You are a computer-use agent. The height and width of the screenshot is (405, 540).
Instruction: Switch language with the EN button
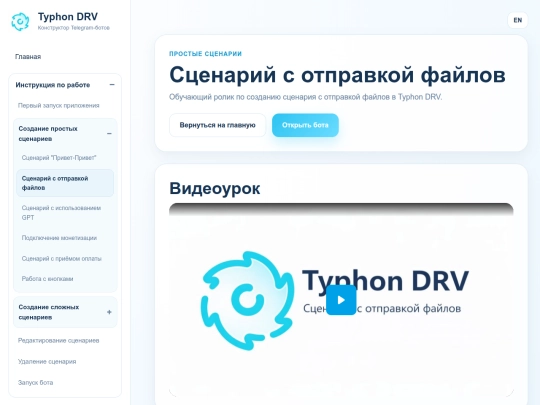[x=518, y=20]
